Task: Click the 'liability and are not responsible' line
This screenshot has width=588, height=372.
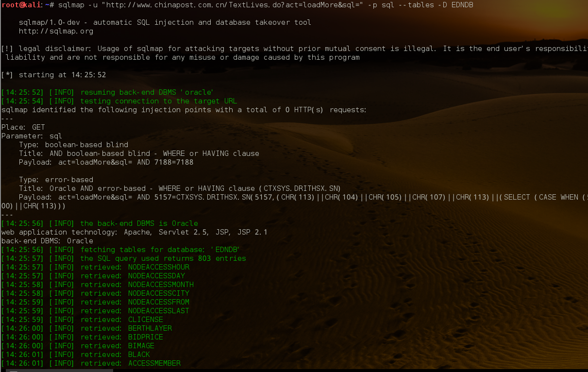Action: 183,57
